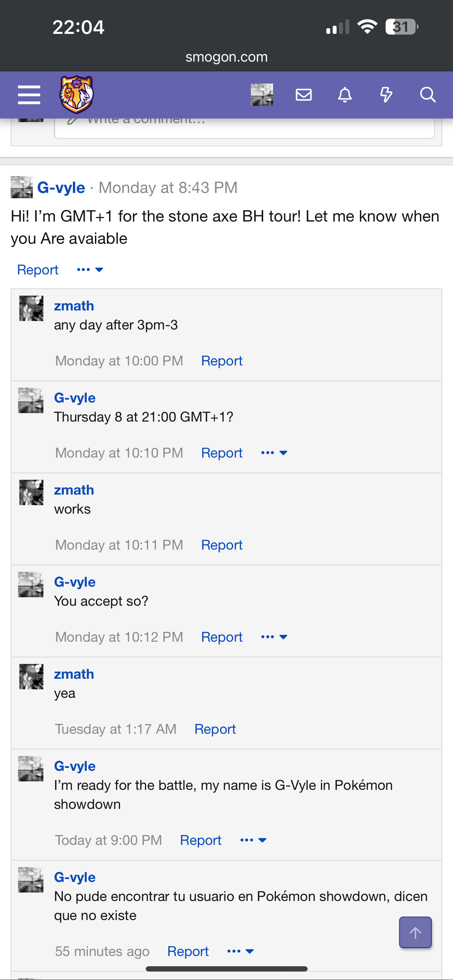Screen dimensions: 453x980
Task: Tap the smogon.com address bar
Action: point(226,57)
